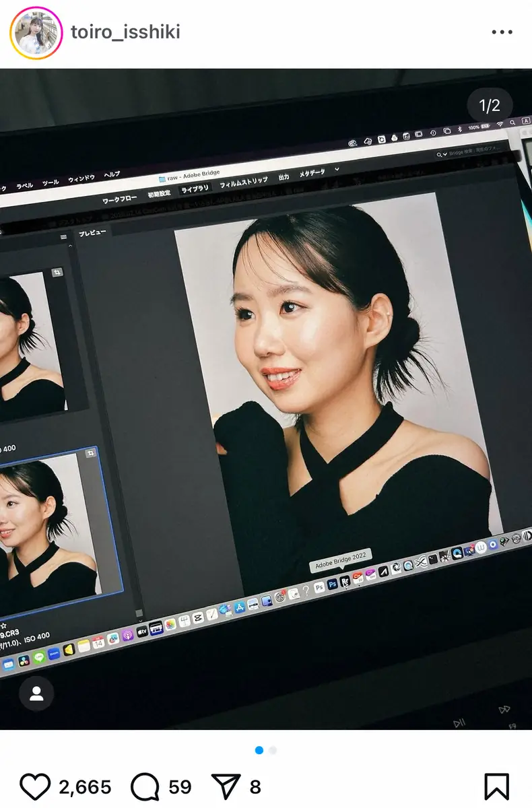Screen dimensions: 532x808
Task: Open the panel menu above the thumbnails
Action: (x=64, y=237)
